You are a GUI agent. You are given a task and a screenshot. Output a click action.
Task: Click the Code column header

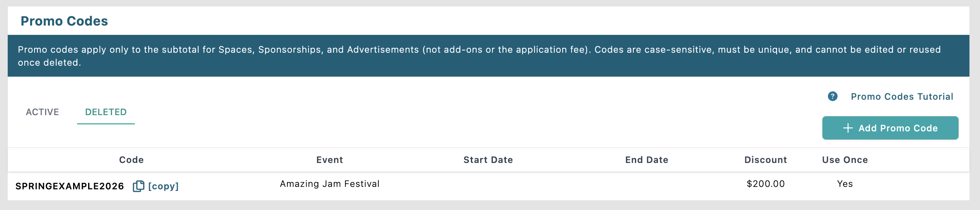(x=131, y=160)
